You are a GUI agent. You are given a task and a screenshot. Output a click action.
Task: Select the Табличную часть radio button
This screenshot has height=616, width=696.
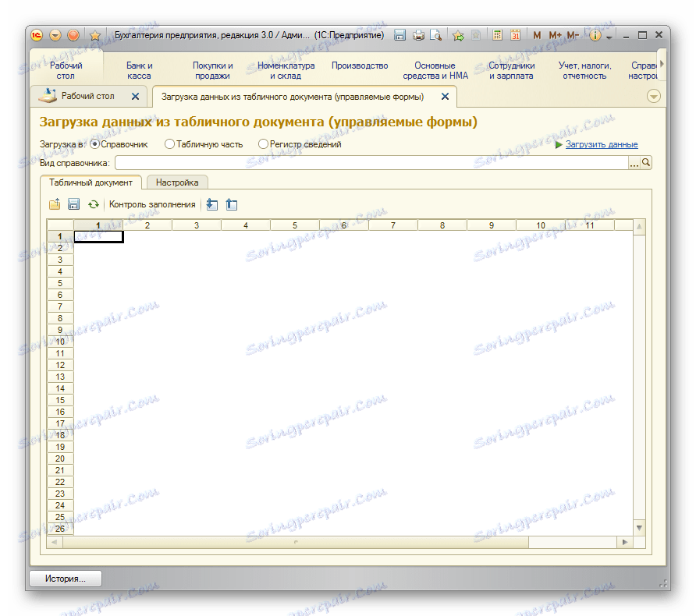(168, 143)
